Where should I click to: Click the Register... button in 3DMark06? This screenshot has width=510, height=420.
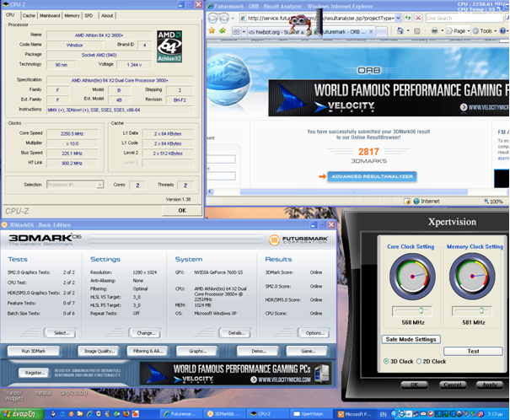(34, 373)
